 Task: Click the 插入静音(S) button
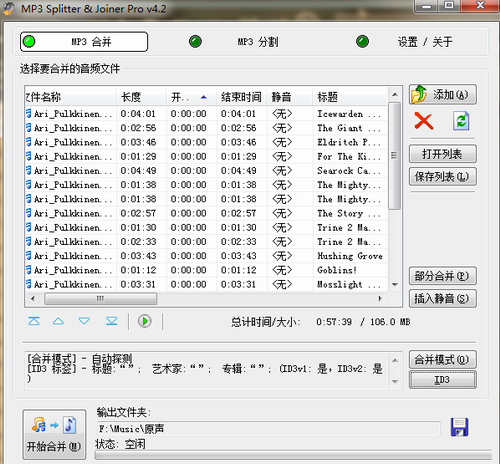click(443, 298)
